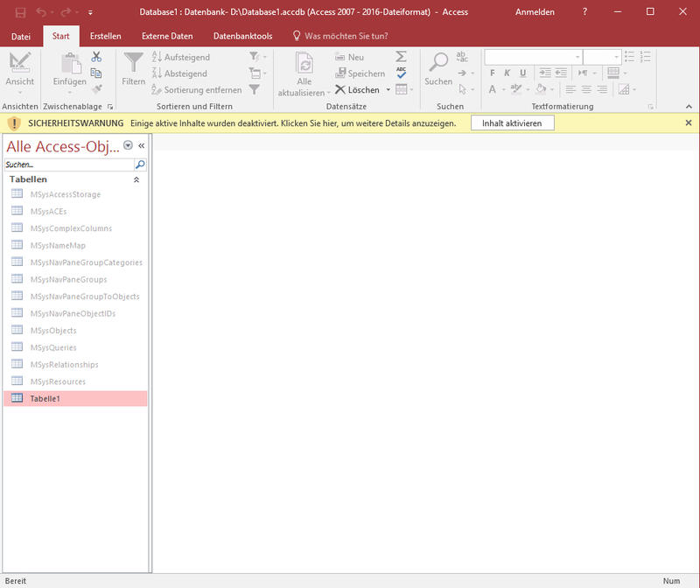Viewport: 700px width, 588px height.
Task: Click the Auswählen cursor icon
Action: click(463, 89)
